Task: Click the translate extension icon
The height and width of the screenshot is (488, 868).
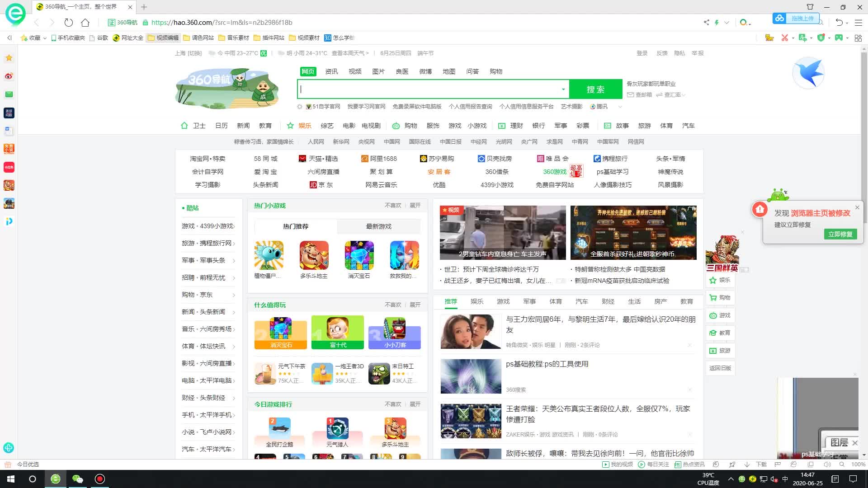Action: [802, 38]
